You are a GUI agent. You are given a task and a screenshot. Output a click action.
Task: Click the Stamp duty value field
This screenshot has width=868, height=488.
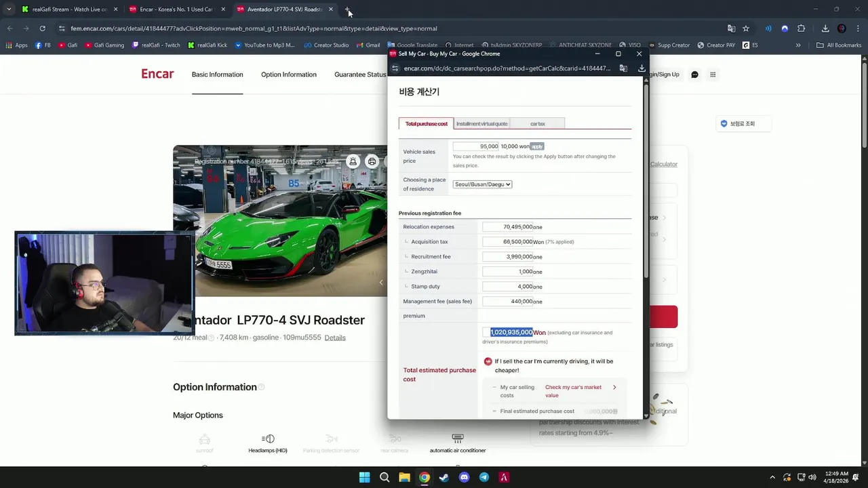508,287
